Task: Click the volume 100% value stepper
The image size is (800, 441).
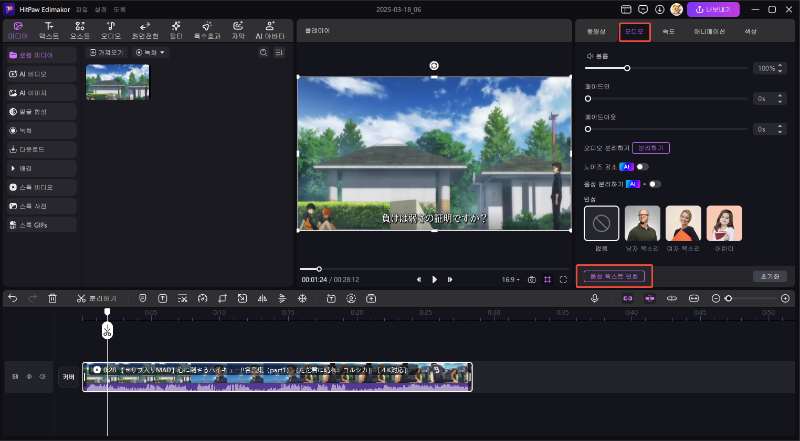Action: tap(766, 68)
